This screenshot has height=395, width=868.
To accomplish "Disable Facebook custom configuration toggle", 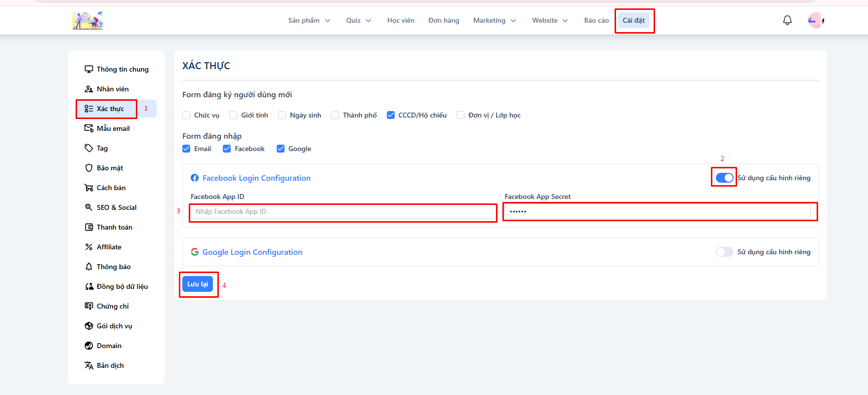I will (x=724, y=178).
